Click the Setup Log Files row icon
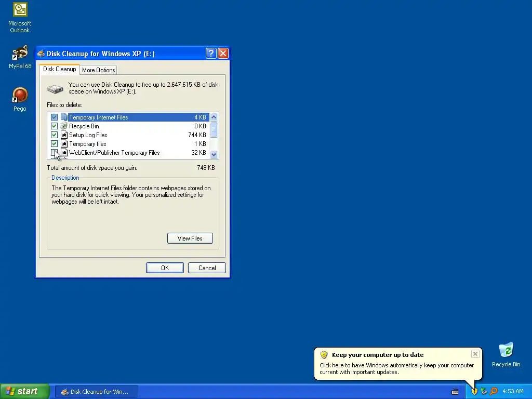This screenshot has width=532, height=399. pyautogui.click(x=64, y=135)
